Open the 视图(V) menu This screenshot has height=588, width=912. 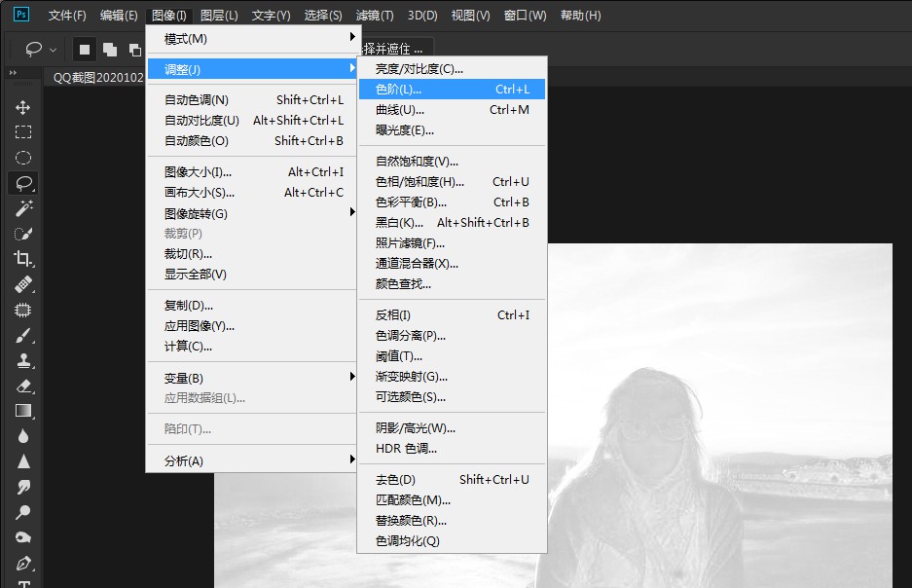tap(470, 16)
